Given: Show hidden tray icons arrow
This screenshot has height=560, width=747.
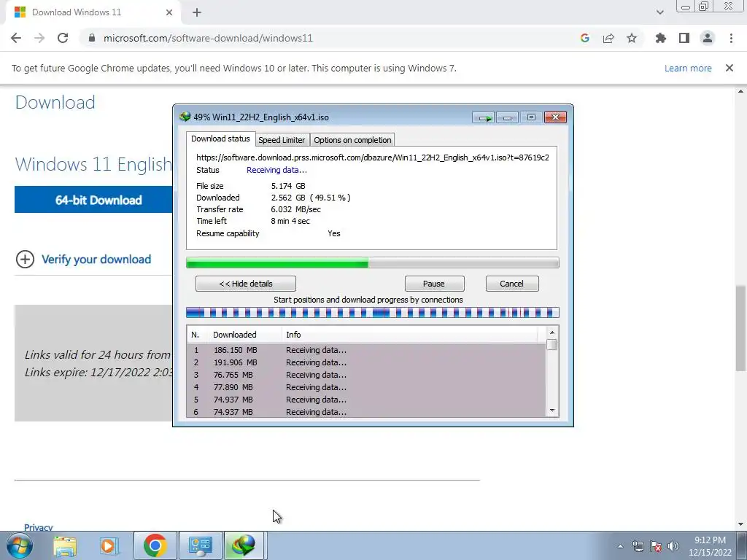Looking at the screenshot, I should click(x=620, y=546).
